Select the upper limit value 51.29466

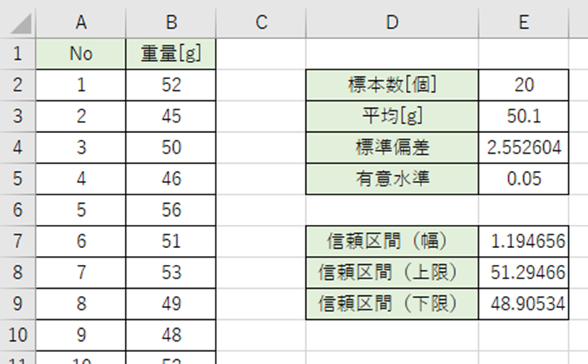(524, 273)
